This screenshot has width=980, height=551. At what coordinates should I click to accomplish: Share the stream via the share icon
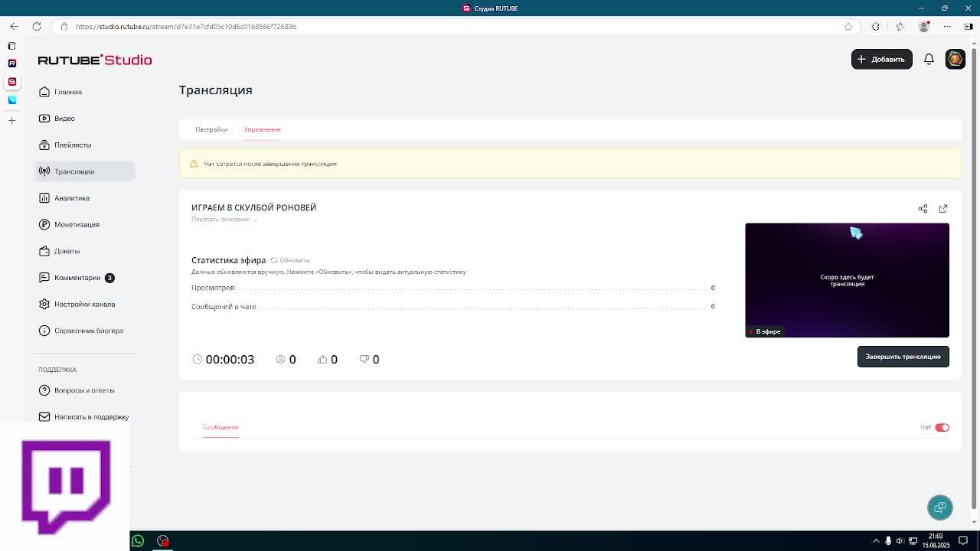point(923,209)
